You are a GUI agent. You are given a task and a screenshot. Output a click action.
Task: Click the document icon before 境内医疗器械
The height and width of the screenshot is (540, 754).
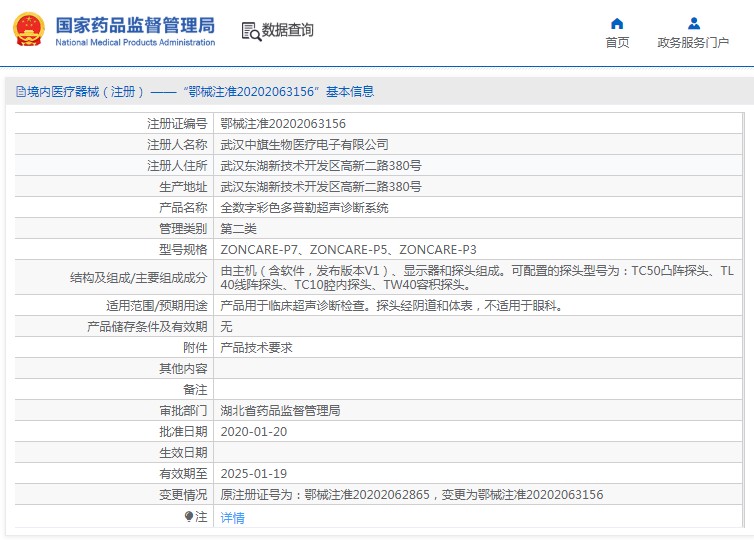tap(21, 91)
